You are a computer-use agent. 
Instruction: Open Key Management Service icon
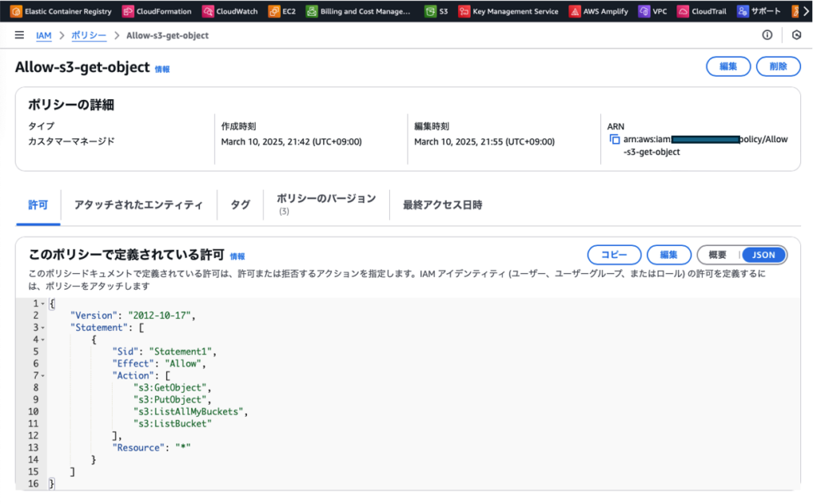[x=464, y=11]
